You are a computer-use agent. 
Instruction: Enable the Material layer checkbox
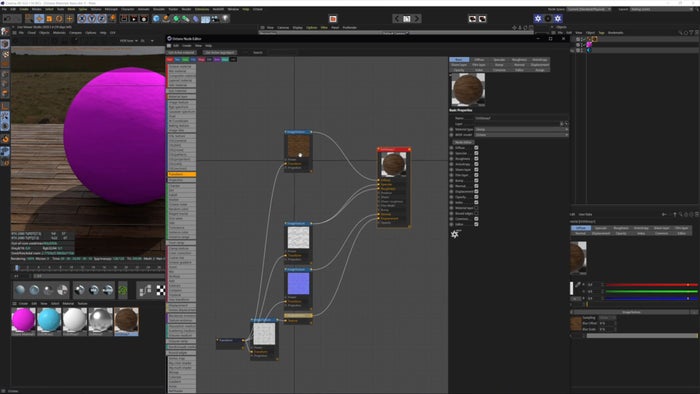[476, 208]
